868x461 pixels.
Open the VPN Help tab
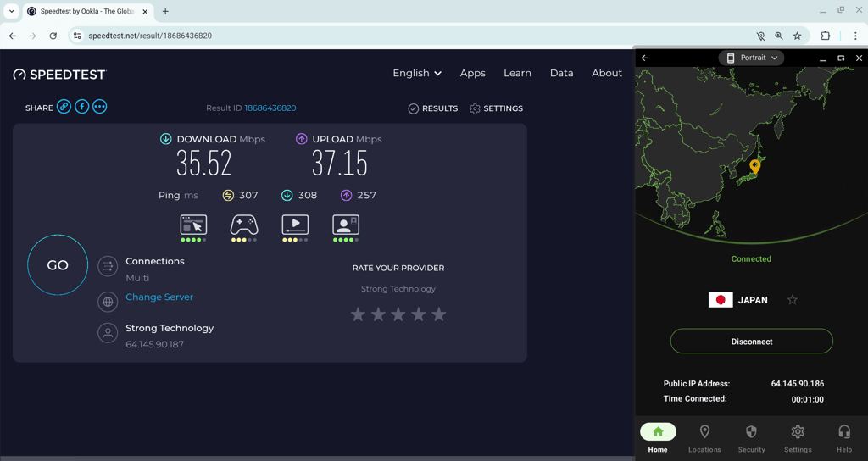pos(843,438)
